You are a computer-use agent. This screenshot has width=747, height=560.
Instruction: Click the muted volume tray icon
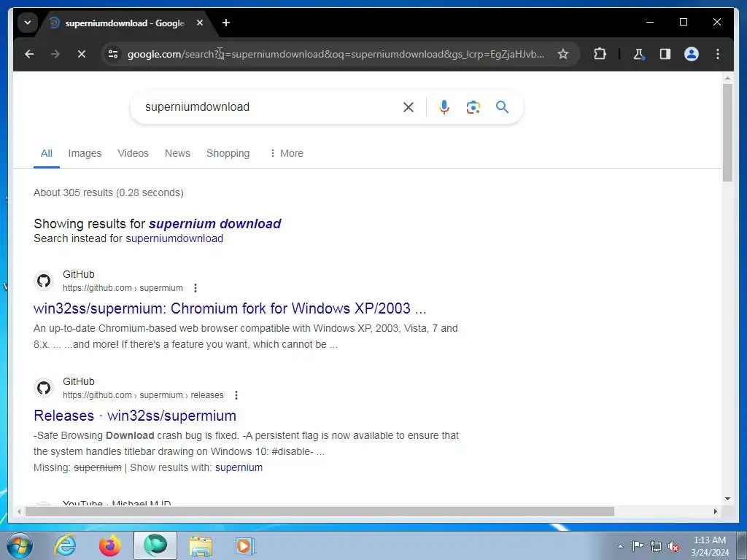[673, 547]
